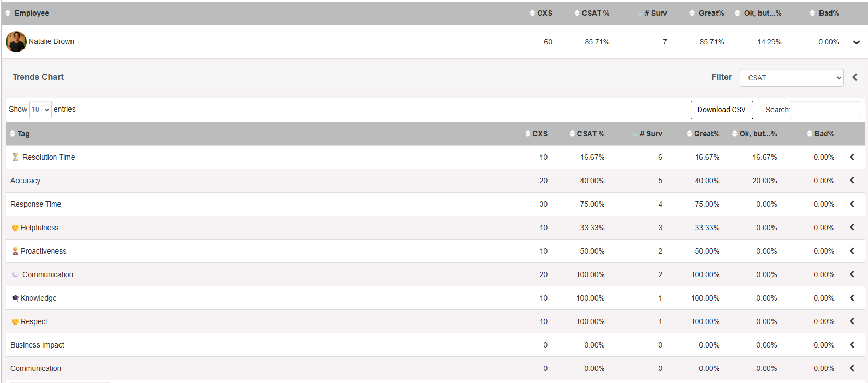
Task: Sort employee table by Employee column
Action: pos(27,14)
